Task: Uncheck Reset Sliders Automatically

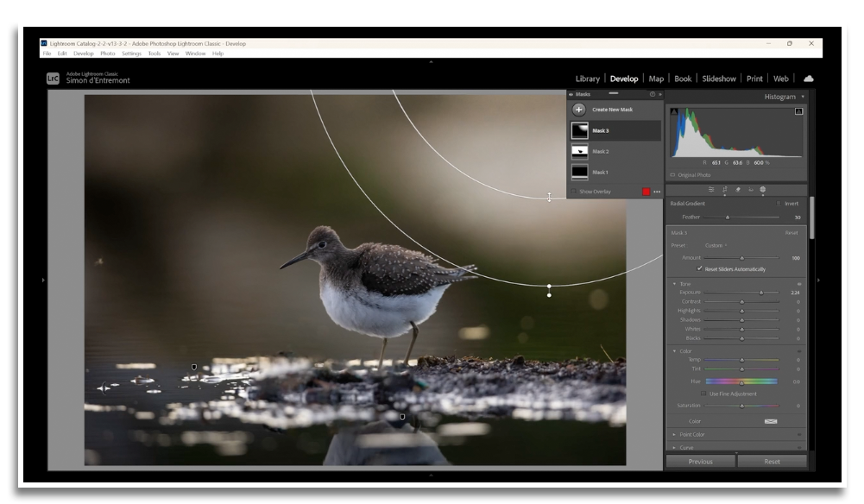Action: [699, 268]
